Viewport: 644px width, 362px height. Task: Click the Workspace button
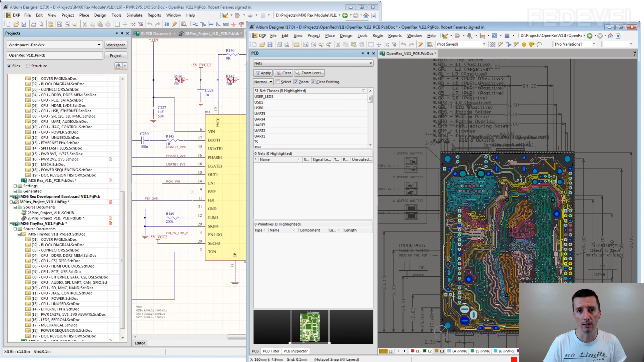(116, 45)
